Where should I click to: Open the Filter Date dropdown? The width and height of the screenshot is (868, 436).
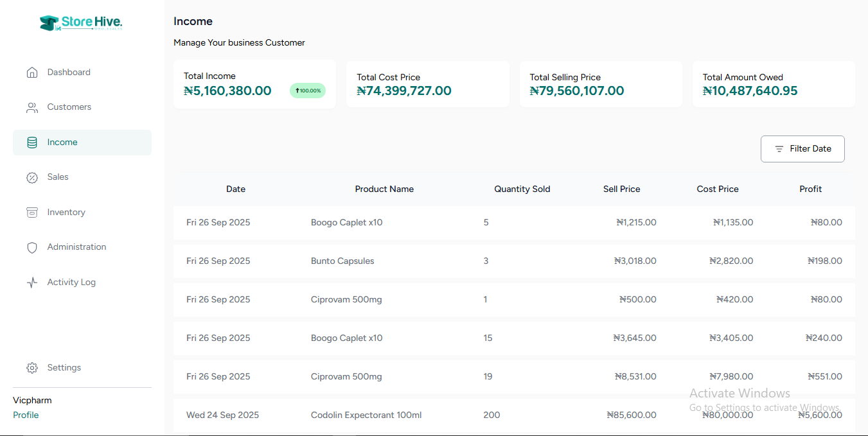802,149
